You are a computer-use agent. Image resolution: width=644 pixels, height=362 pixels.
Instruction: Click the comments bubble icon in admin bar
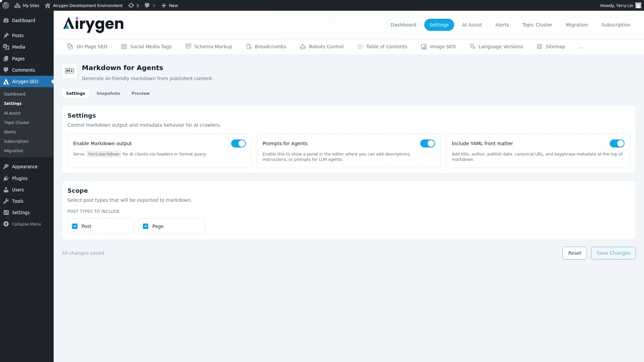147,5
